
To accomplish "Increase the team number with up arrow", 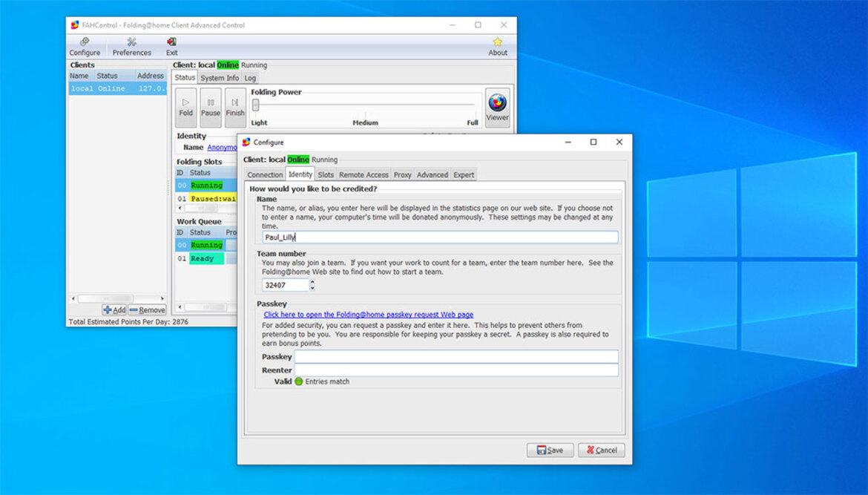I will point(312,282).
